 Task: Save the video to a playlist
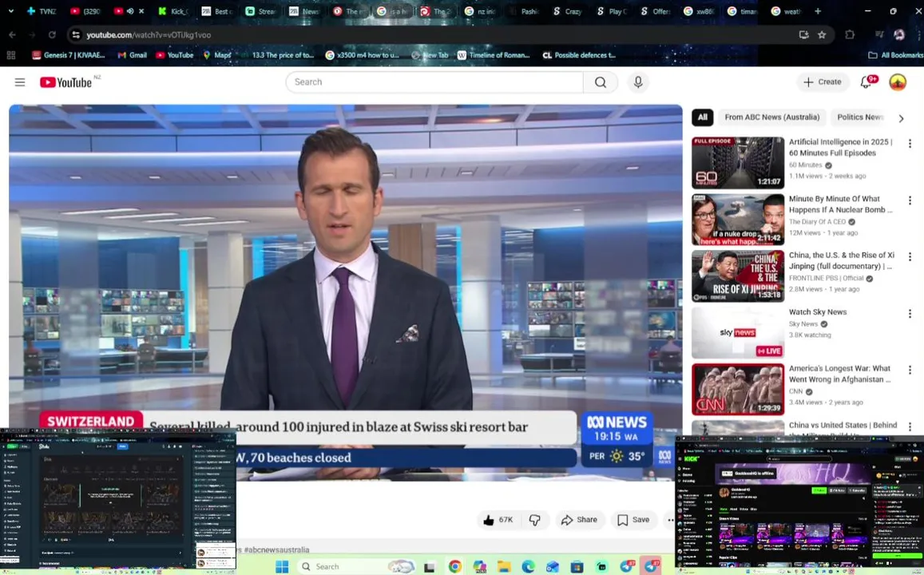634,520
